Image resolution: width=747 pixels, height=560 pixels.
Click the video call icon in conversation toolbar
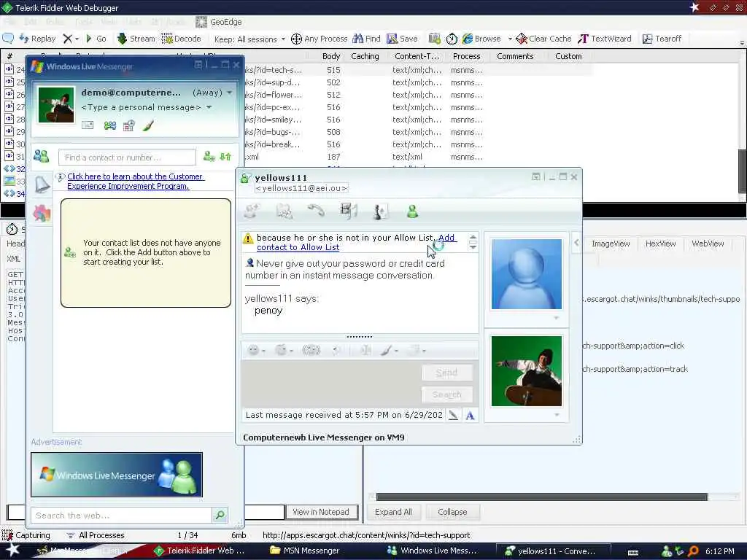[x=349, y=211]
